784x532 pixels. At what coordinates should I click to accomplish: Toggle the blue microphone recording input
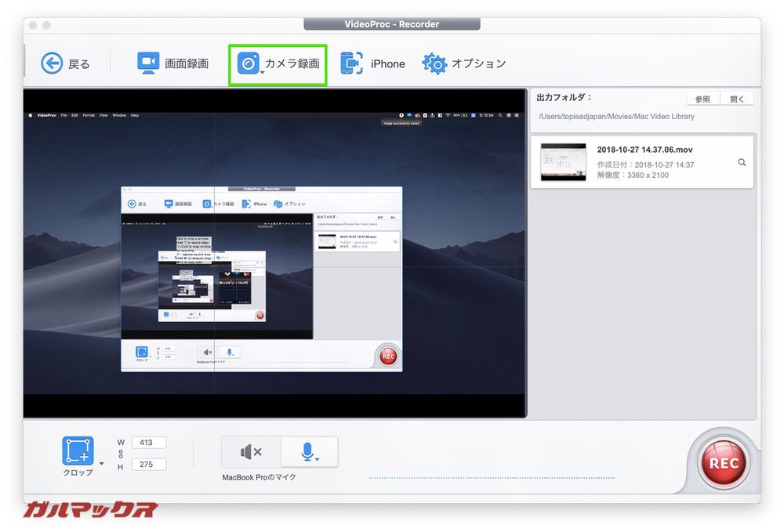point(307,451)
